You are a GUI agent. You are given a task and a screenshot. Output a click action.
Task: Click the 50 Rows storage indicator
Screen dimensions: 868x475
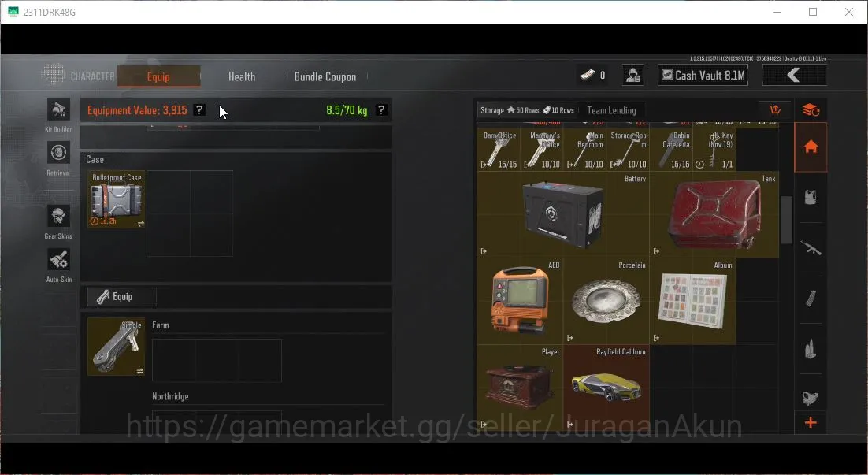pos(522,110)
